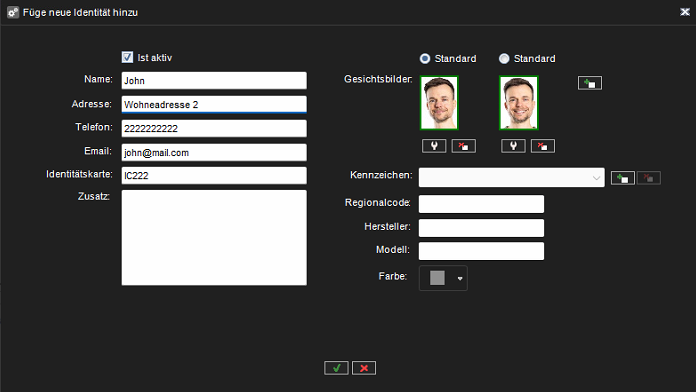
Task: Click the Regionalcode input field
Action: [x=481, y=204]
